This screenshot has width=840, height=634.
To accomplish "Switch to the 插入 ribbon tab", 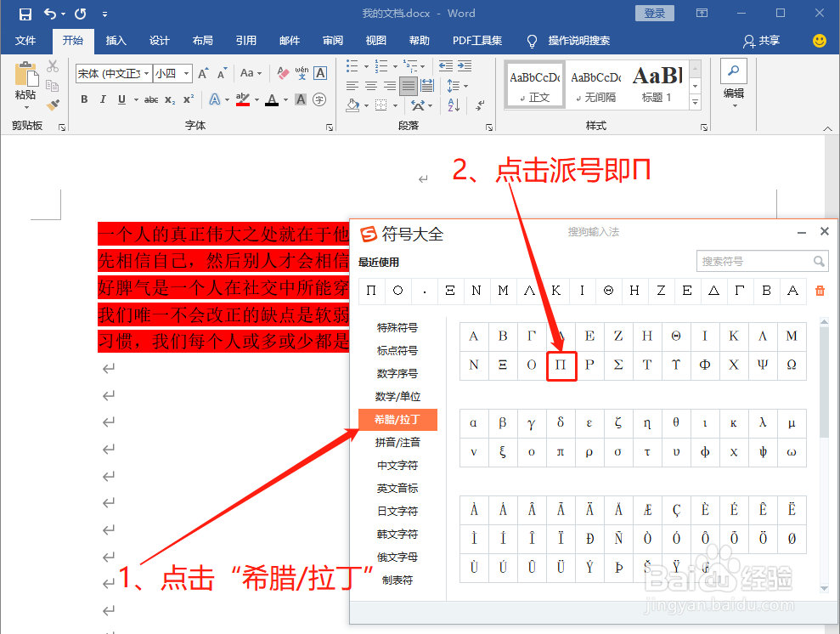I will (x=116, y=41).
